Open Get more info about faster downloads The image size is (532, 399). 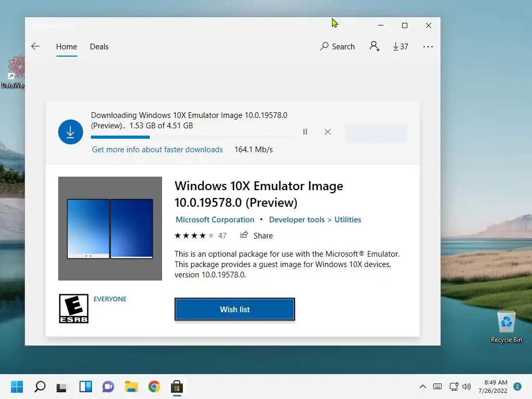[157, 150]
